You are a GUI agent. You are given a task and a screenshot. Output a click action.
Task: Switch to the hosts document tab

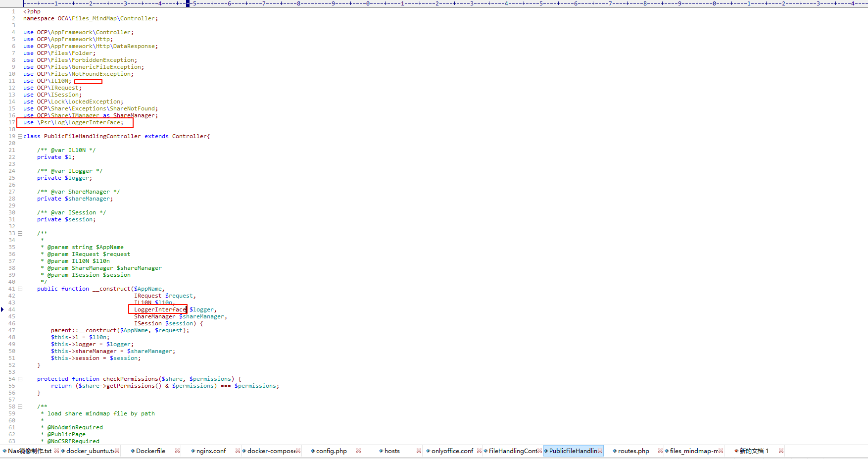(x=392, y=451)
